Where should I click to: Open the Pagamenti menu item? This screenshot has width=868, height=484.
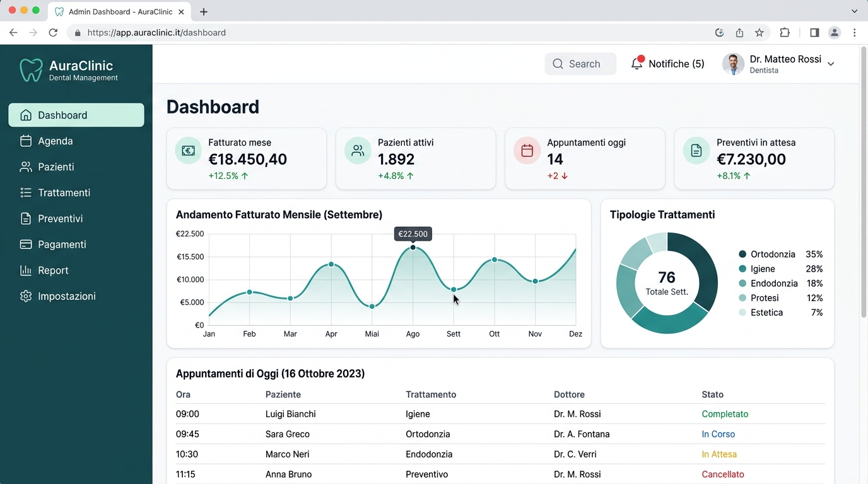click(x=76, y=245)
